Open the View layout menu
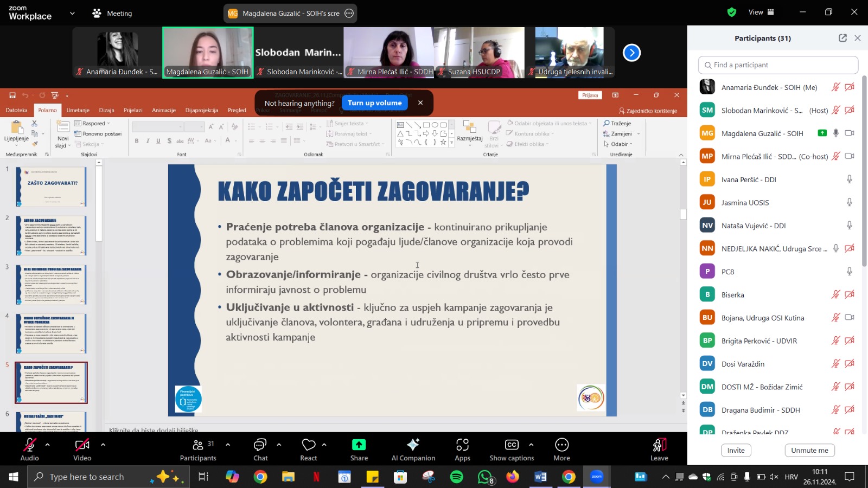The width and height of the screenshot is (868, 488). coord(761,12)
